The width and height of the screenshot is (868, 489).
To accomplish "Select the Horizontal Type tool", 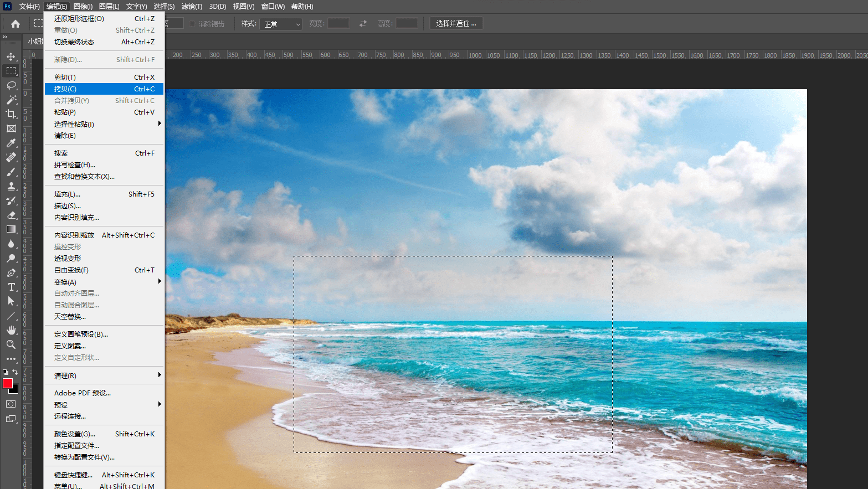I will 11,287.
